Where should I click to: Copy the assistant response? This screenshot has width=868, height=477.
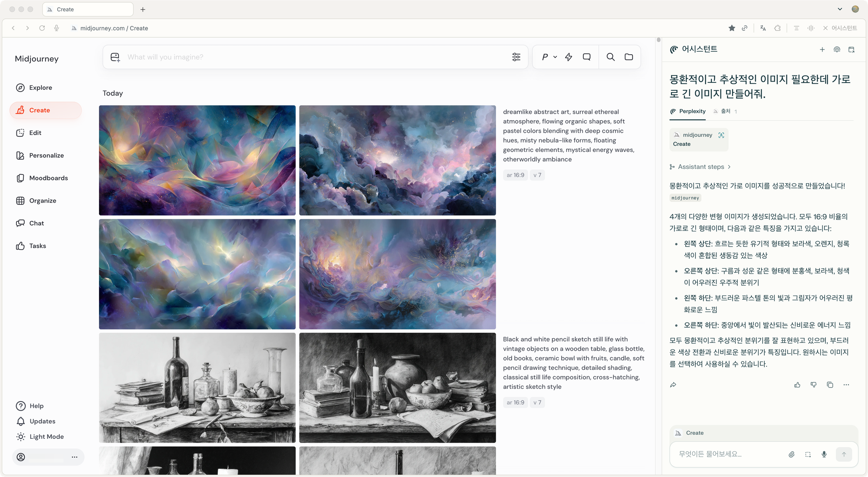click(x=830, y=385)
